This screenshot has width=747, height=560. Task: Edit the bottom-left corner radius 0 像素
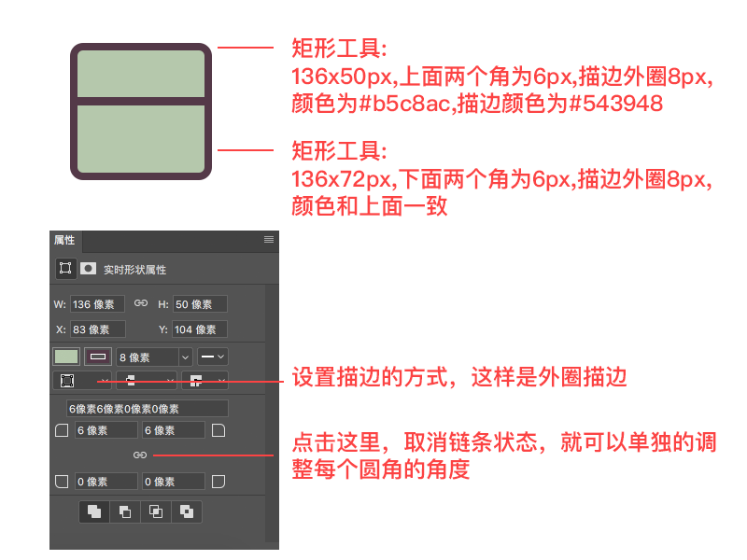(106, 482)
